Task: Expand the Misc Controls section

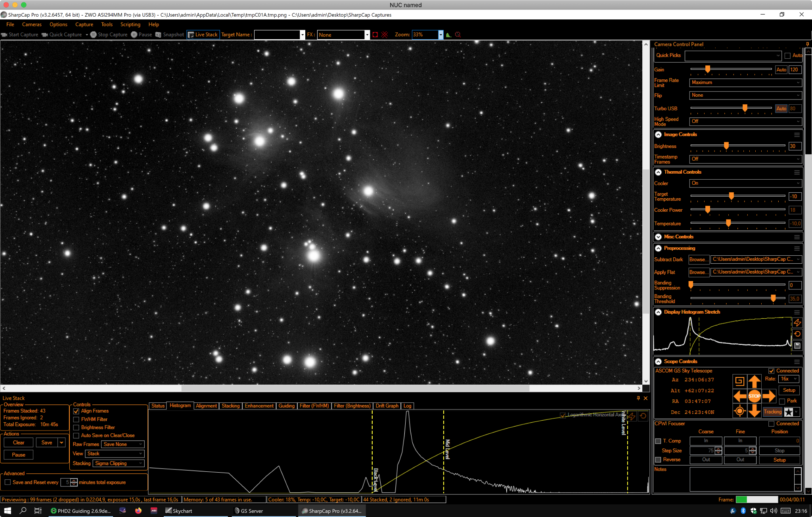Action: (x=658, y=237)
